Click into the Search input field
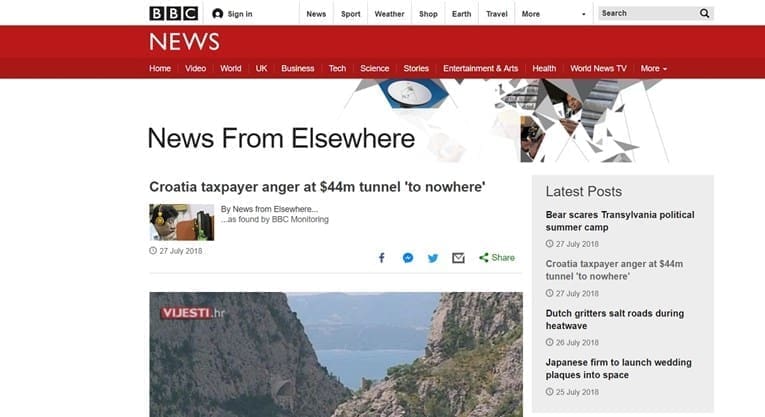This screenshot has height=417, width=765. click(x=648, y=13)
